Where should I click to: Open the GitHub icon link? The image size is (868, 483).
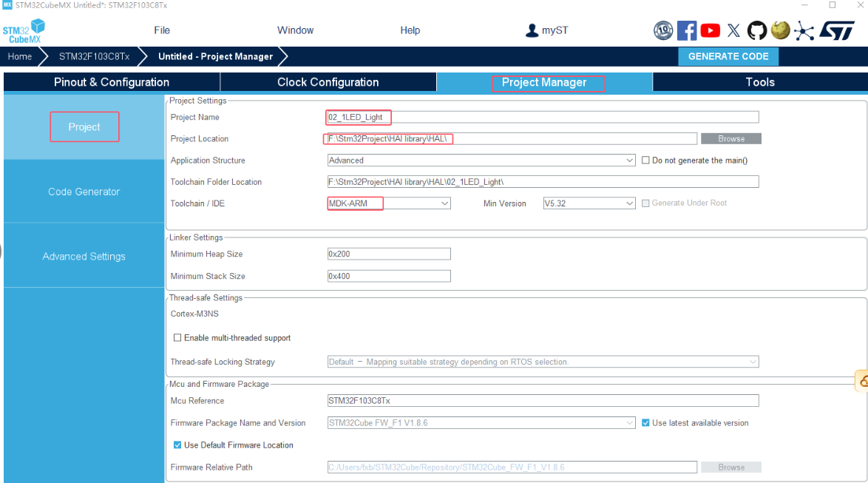(757, 30)
